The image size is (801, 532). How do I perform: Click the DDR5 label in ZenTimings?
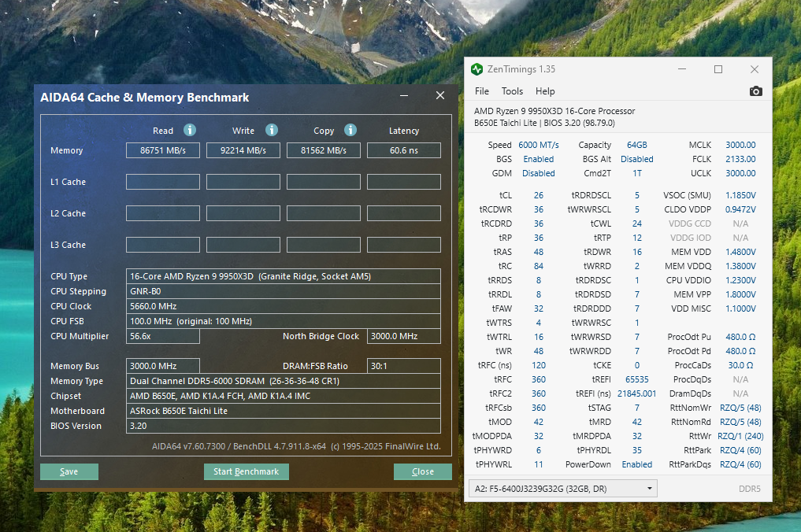pos(749,490)
